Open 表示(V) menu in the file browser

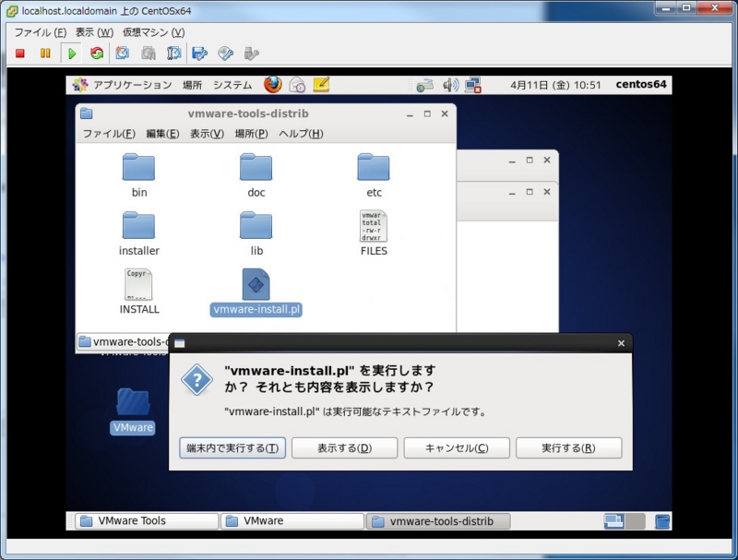[x=207, y=134]
